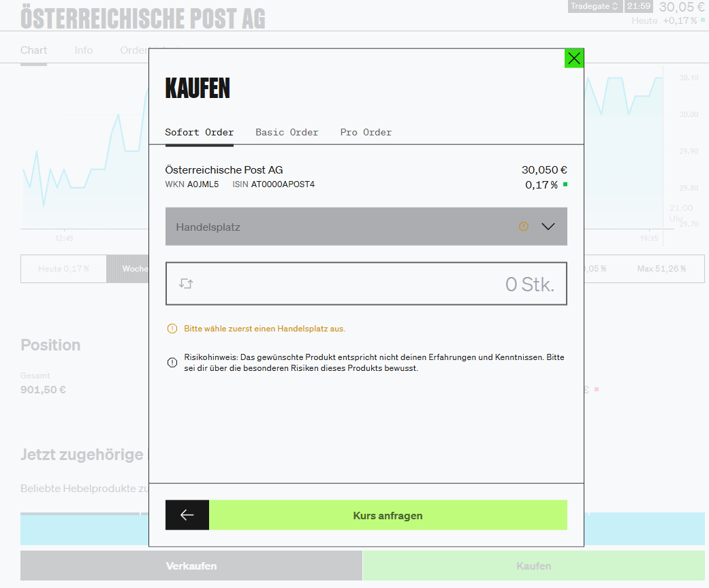Click the green indicator beside 0,17 %
Image resolution: width=709 pixels, height=588 pixels.
[565, 184]
